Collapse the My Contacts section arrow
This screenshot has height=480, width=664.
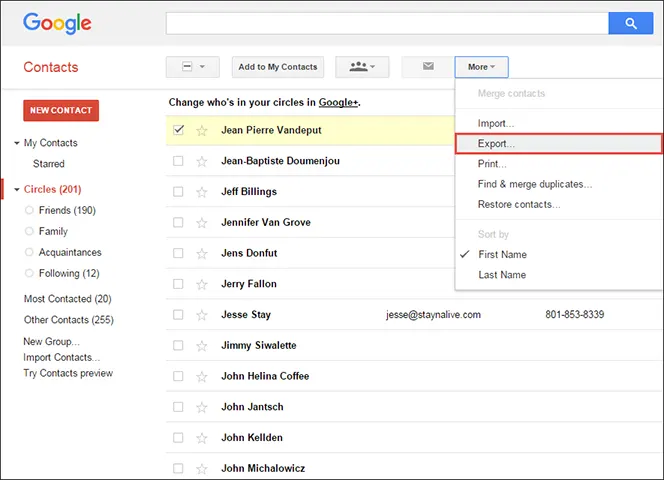(17, 143)
